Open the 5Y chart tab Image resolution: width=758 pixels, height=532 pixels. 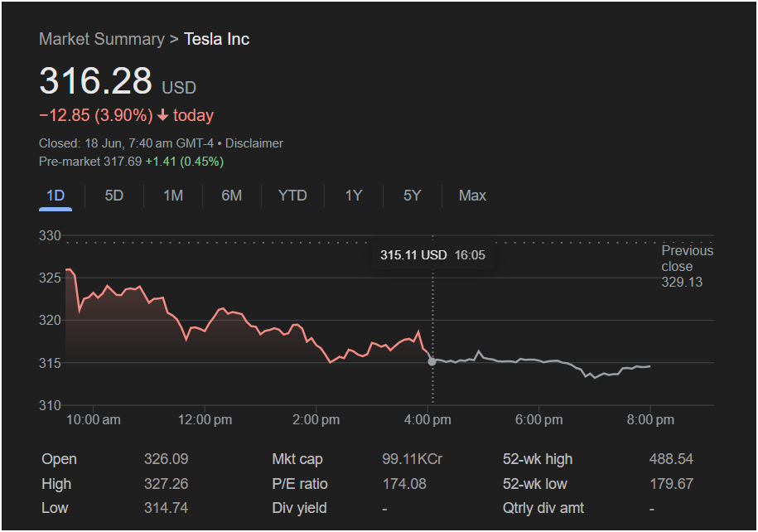click(x=413, y=196)
